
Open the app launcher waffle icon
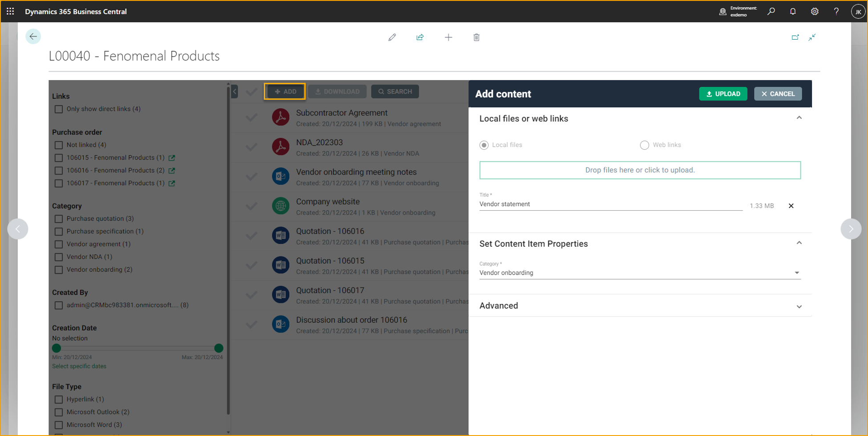click(x=10, y=12)
